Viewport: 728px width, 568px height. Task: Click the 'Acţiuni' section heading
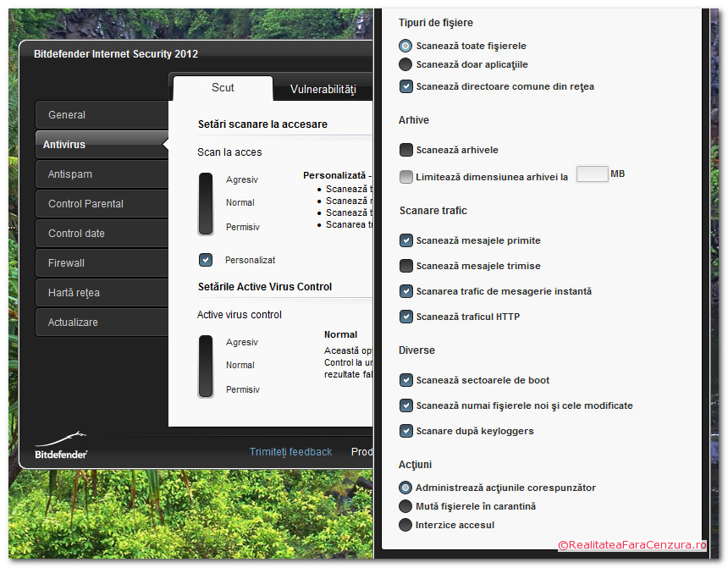(415, 465)
